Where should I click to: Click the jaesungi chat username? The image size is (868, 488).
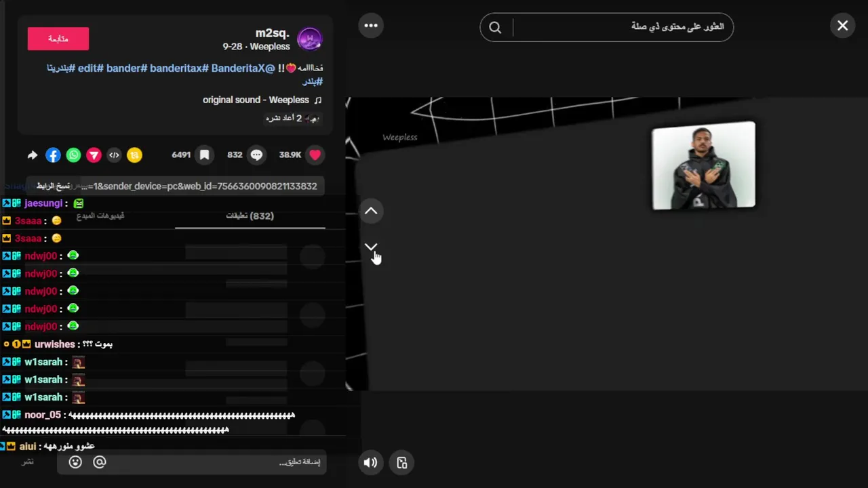coord(43,203)
